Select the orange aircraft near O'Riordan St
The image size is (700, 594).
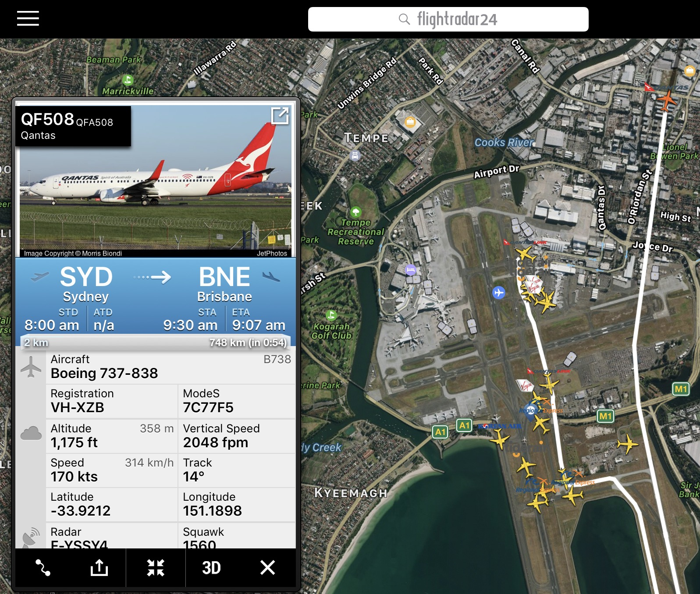(x=667, y=100)
